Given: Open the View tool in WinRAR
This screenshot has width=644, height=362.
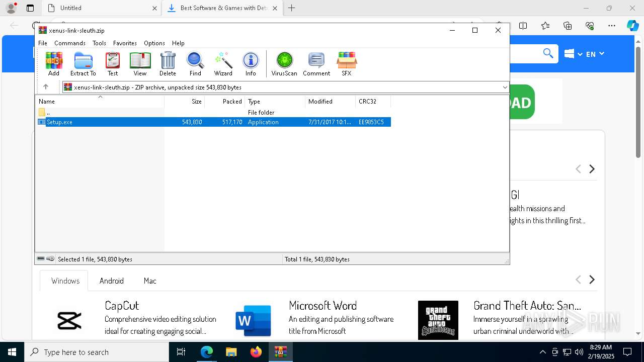Looking at the screenshot, I should [x=140, y=64].
